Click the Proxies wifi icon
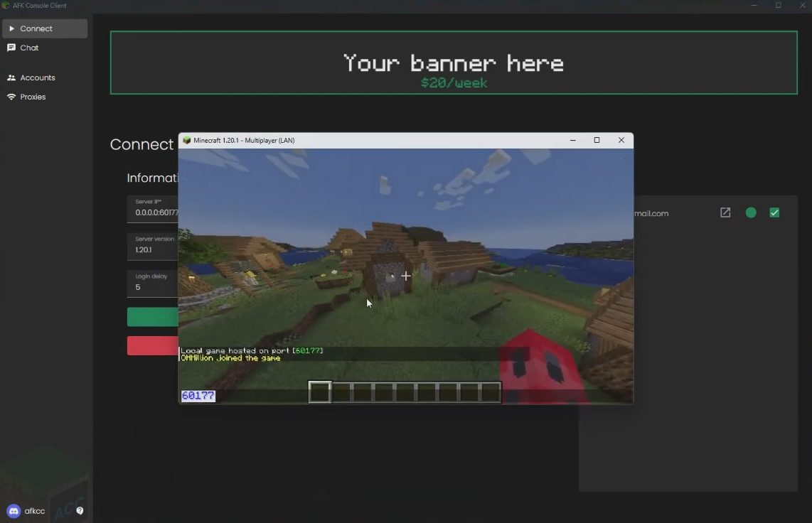 click(11, 97)
